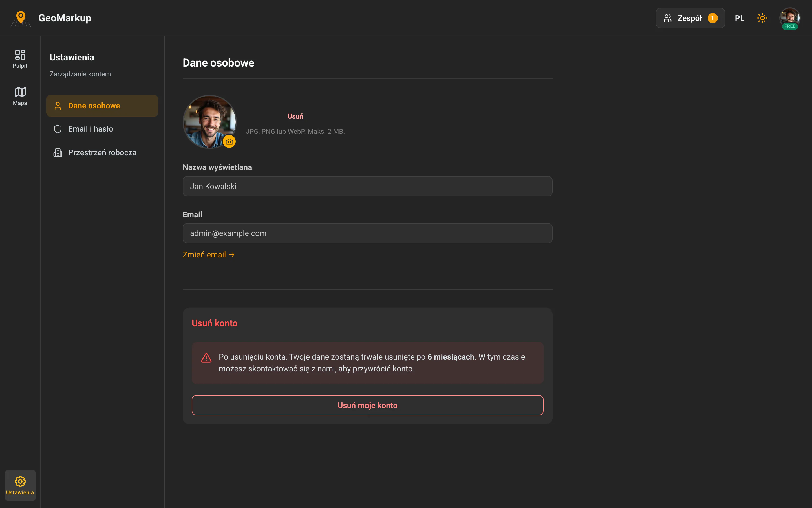Toggle the sun theme switch

[x=762, y=18]
